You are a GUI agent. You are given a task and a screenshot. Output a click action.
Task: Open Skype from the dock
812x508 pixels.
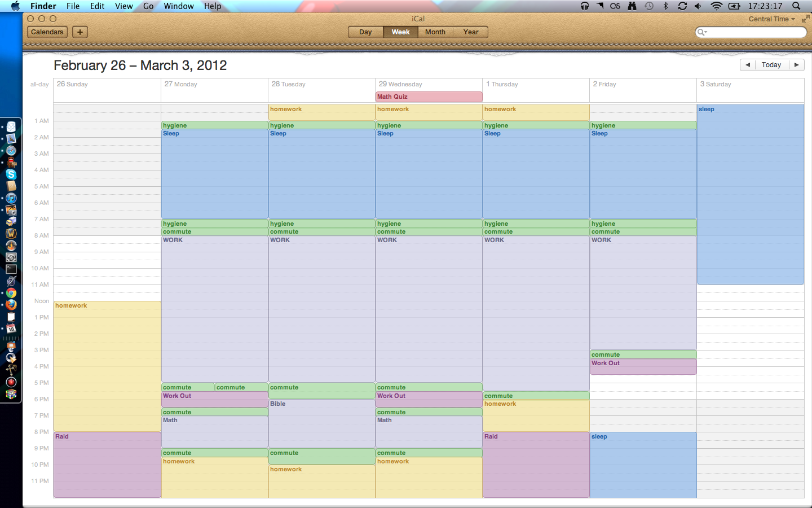11,174
